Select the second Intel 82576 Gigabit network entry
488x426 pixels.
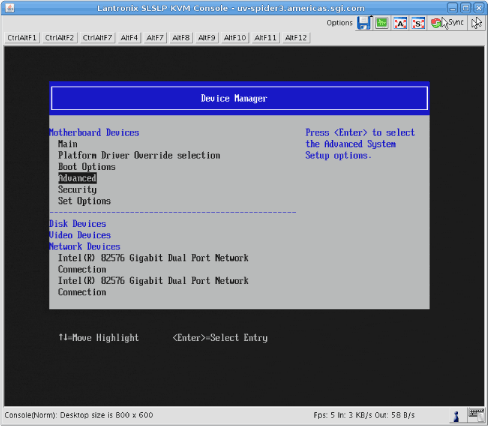[153, 286]
